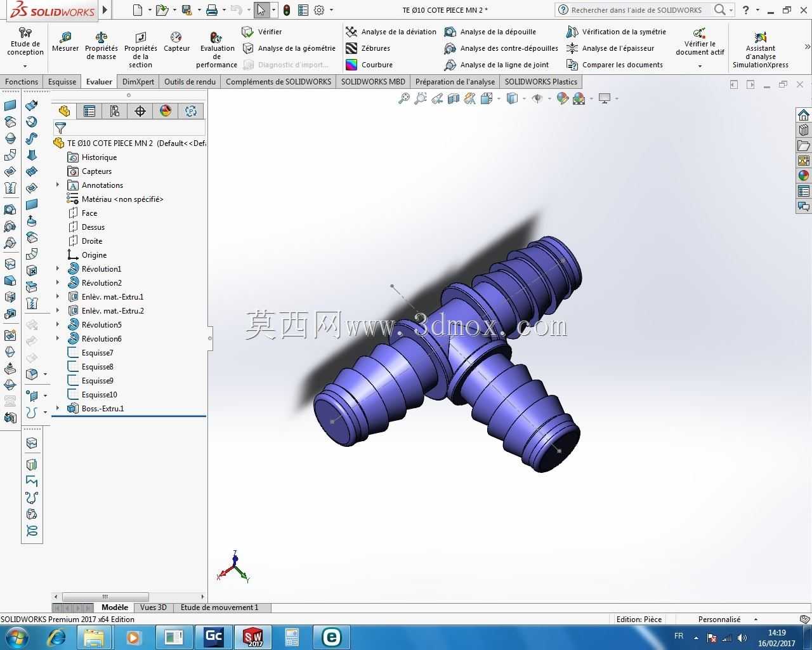The height and width of the screenshot is (650, 812).
Task: Open Analyse de la ligne de joint
Action: pyautogui.click(x=497, y=65)
